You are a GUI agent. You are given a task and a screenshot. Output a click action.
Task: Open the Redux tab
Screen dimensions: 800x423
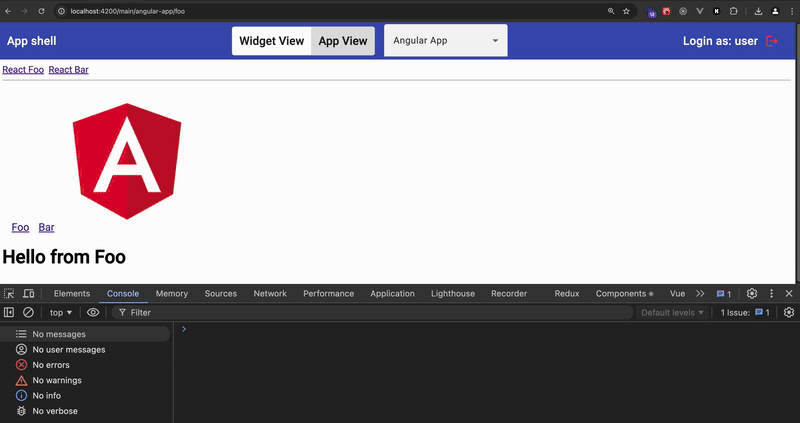click(x=567, y=293)
